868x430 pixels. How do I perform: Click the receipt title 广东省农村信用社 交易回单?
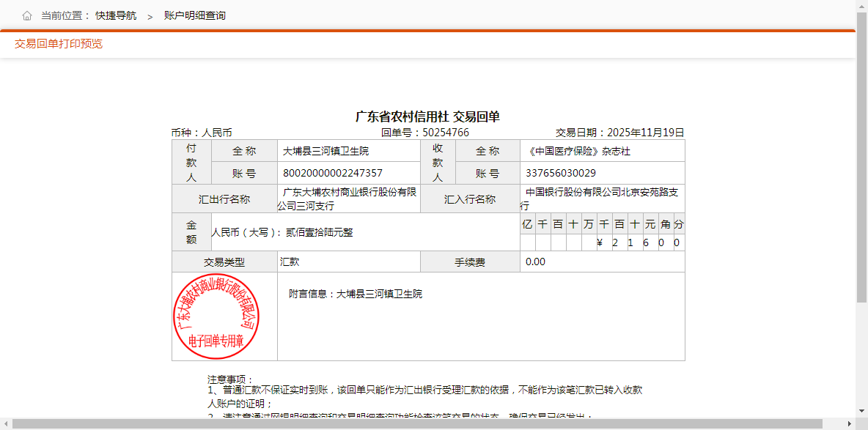[x=427, y=117]
